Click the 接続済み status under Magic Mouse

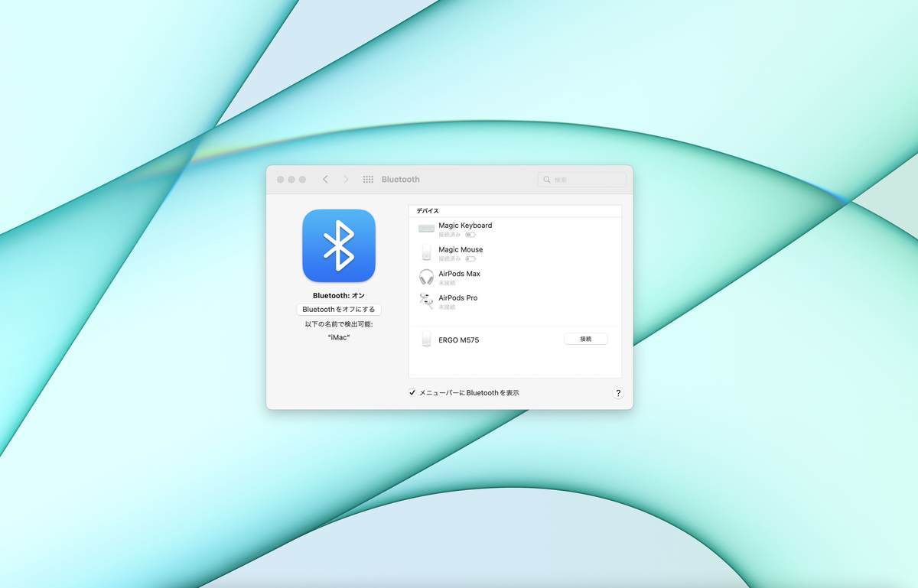[450, 258]
